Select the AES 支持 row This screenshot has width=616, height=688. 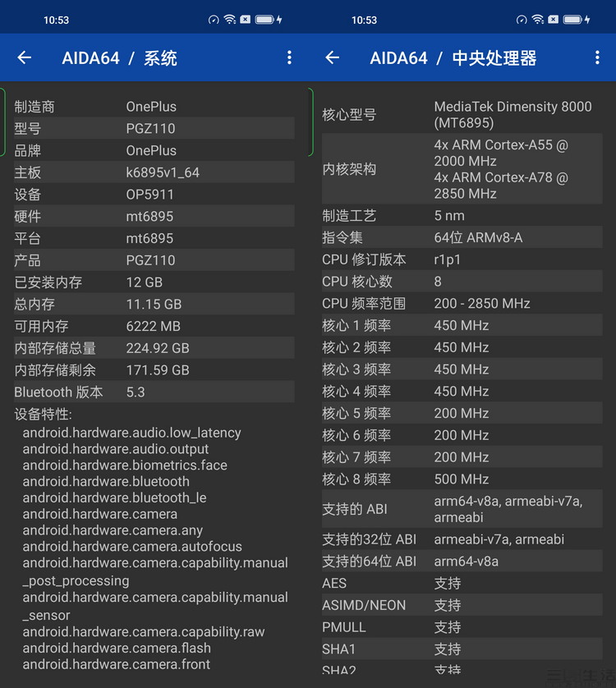pyautogui.click(x=462, y=583)
